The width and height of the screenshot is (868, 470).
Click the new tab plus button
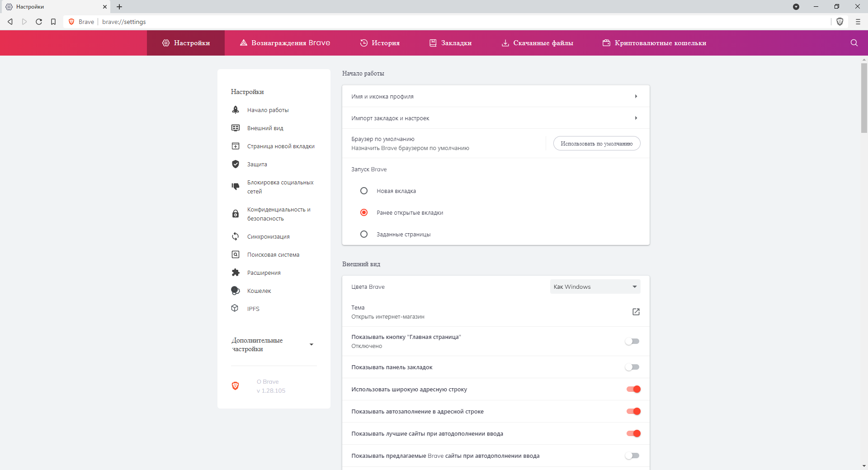click(119, 7)
